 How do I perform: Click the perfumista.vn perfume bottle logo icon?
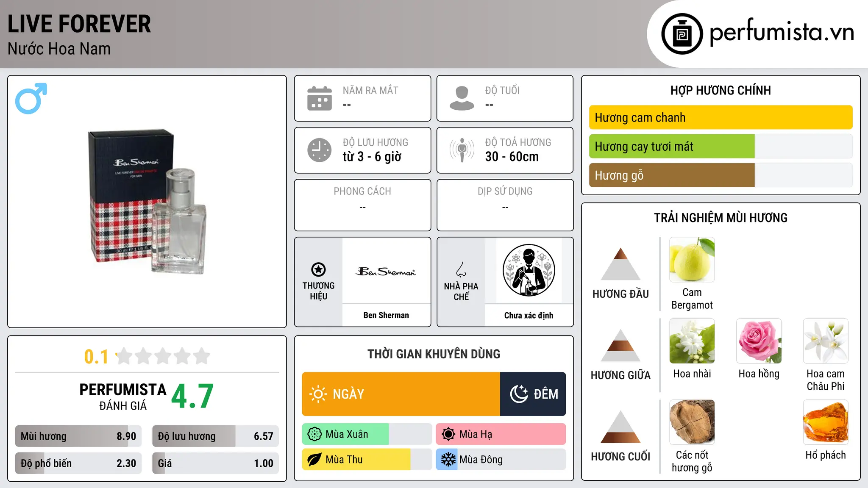click(682, 34)
